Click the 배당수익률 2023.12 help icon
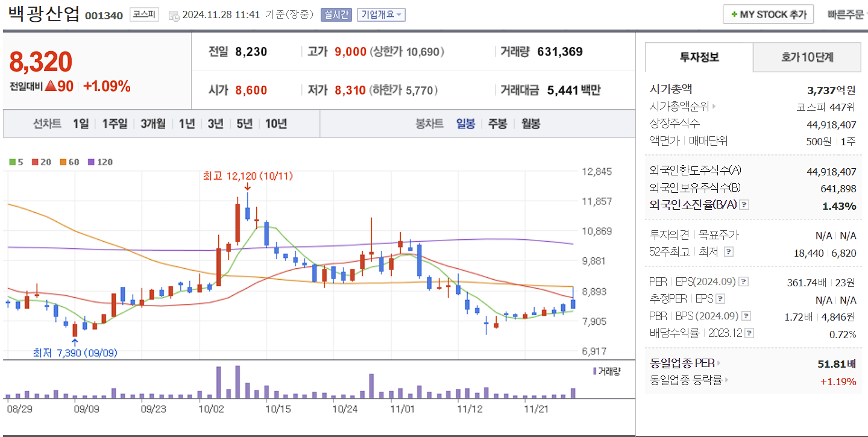Viewport: 868px width, 437px height. point(748,332)
